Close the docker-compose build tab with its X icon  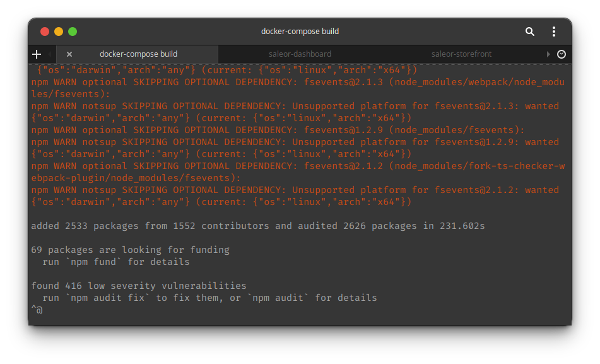[69, 54]
